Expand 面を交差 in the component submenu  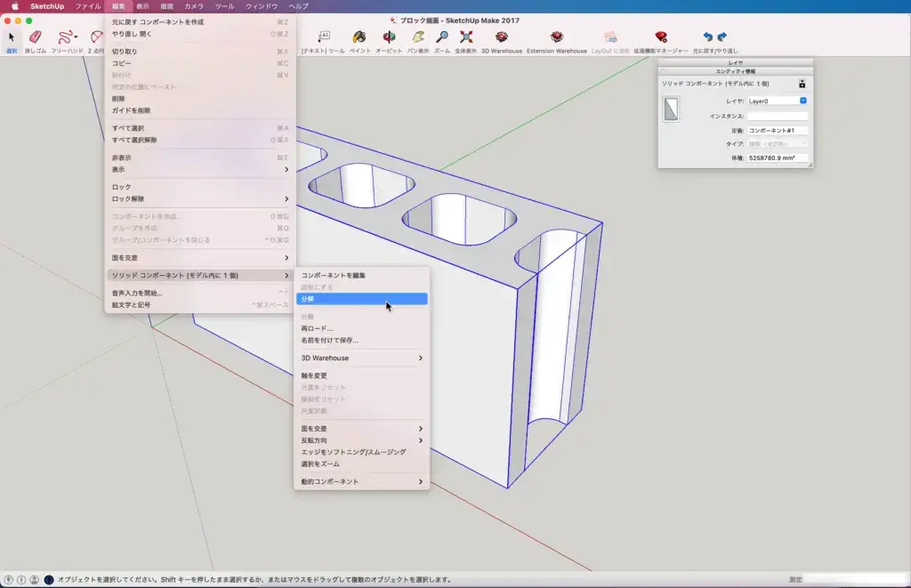coord(361,428)
